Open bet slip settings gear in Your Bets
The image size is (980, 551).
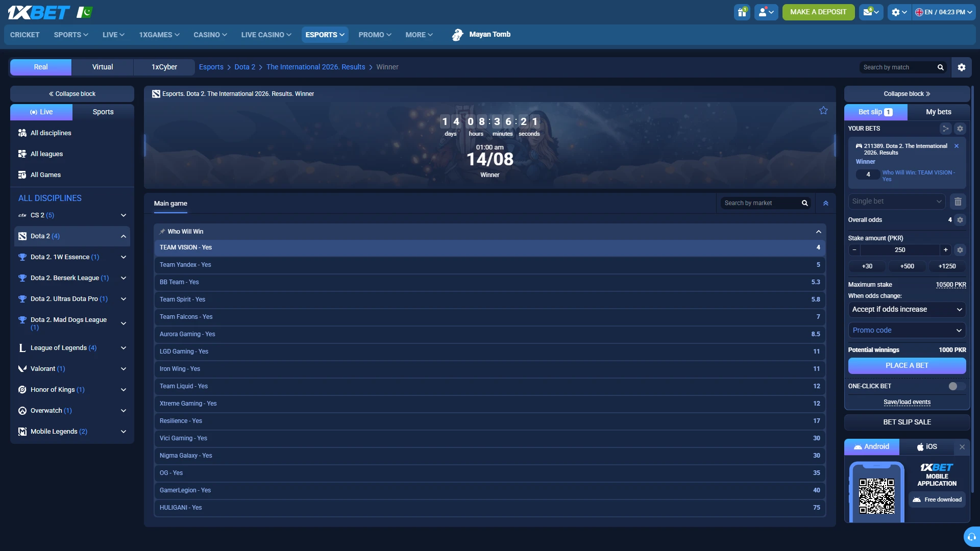[960, 129]
